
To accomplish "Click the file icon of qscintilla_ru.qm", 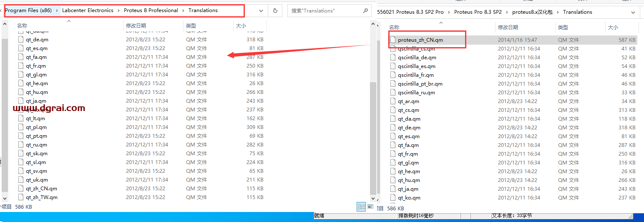I will tap(392, 93).
